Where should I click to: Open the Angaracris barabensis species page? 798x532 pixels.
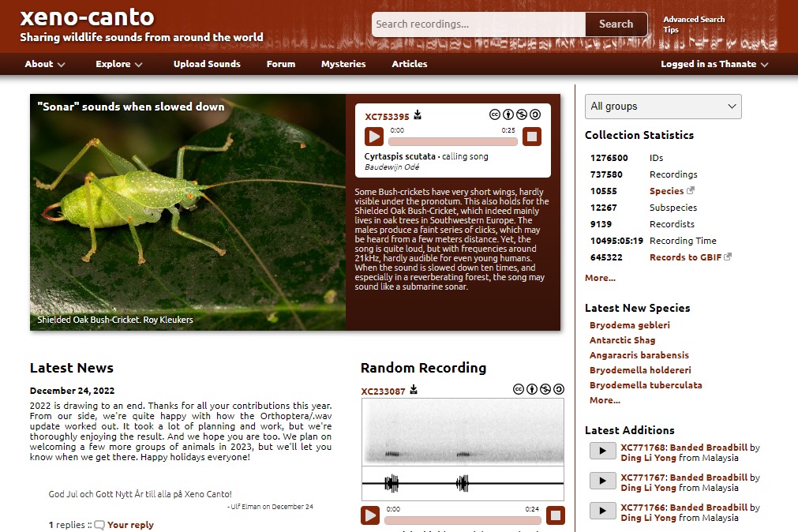click(639, 355)
